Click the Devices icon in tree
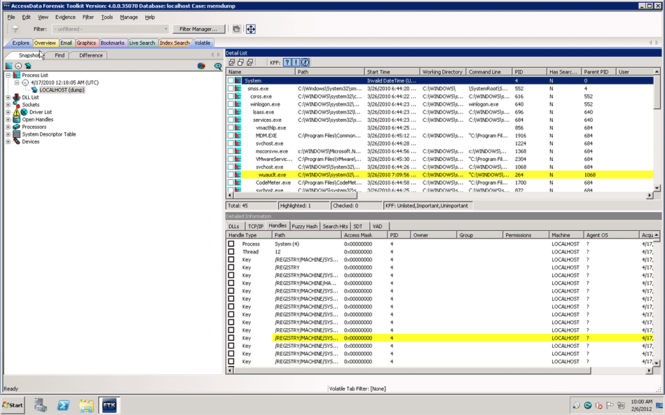665x415 pixels. [17, 141]
